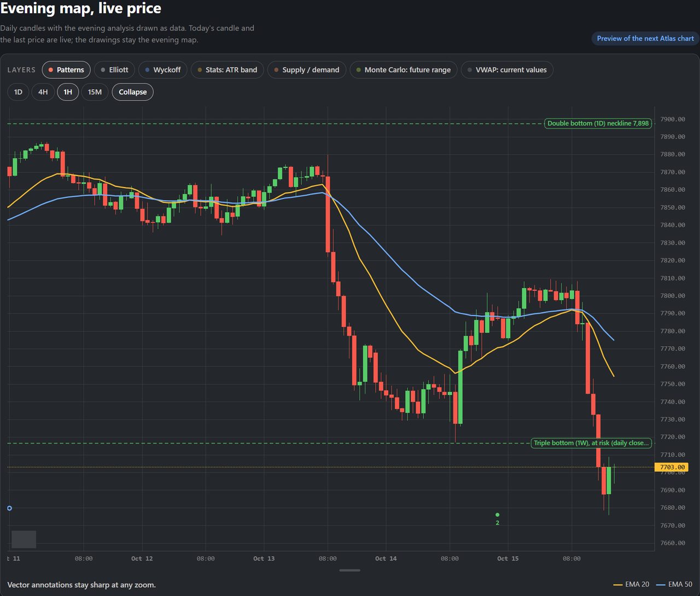Click the 7800.00 price axis label
Screen dimensions: 700x596
(x=673, y=296)
